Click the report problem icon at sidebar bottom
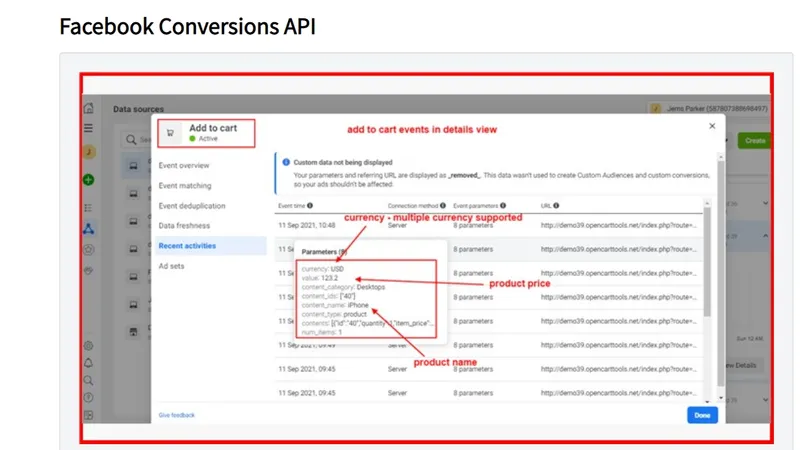The height and width of the screenshot is (450, 800). (x=88, y=415)
